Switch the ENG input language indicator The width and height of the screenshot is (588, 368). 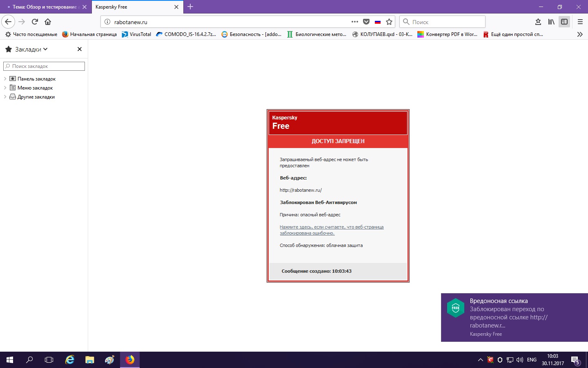(x=532, y=360)
